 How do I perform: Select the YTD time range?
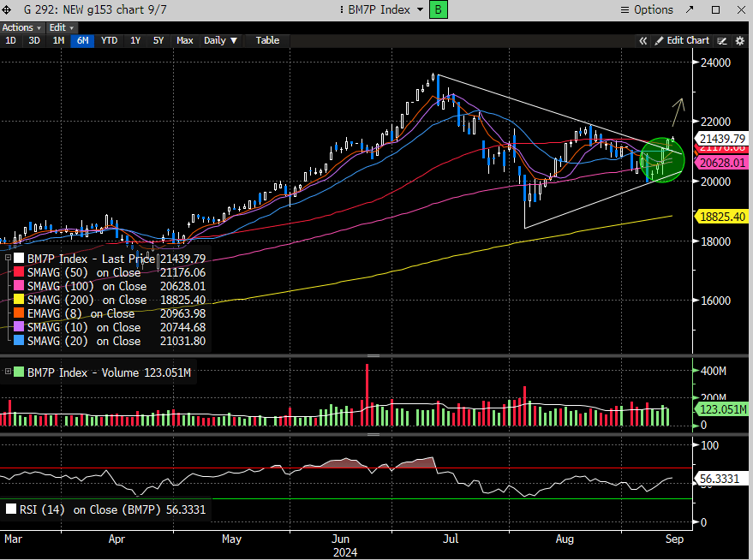tap(109, 40)
